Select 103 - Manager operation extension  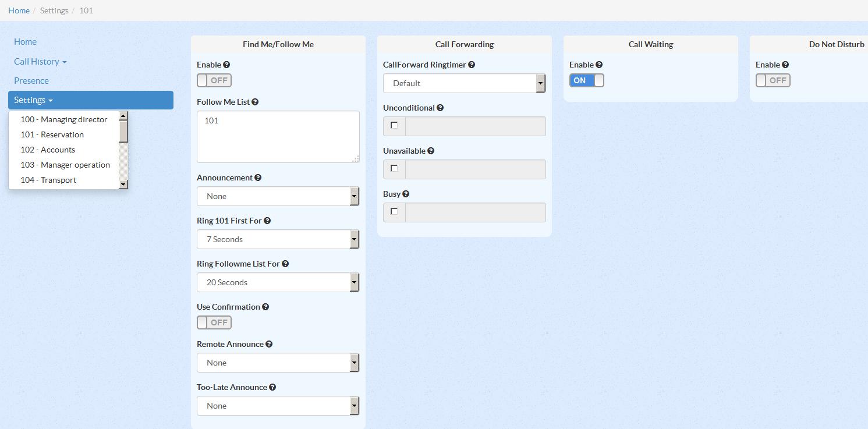[64, 165]
